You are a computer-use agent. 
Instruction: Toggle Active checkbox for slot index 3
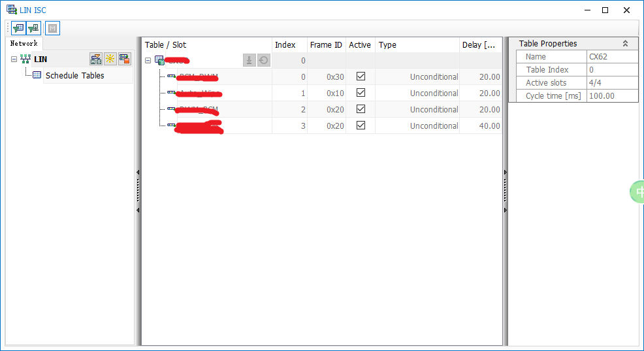pyautogui.click(x=361, y=125)
